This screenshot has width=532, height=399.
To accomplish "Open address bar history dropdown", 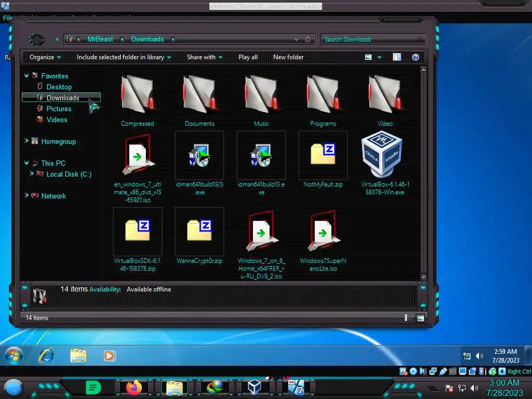I will [x=297, y=39].
